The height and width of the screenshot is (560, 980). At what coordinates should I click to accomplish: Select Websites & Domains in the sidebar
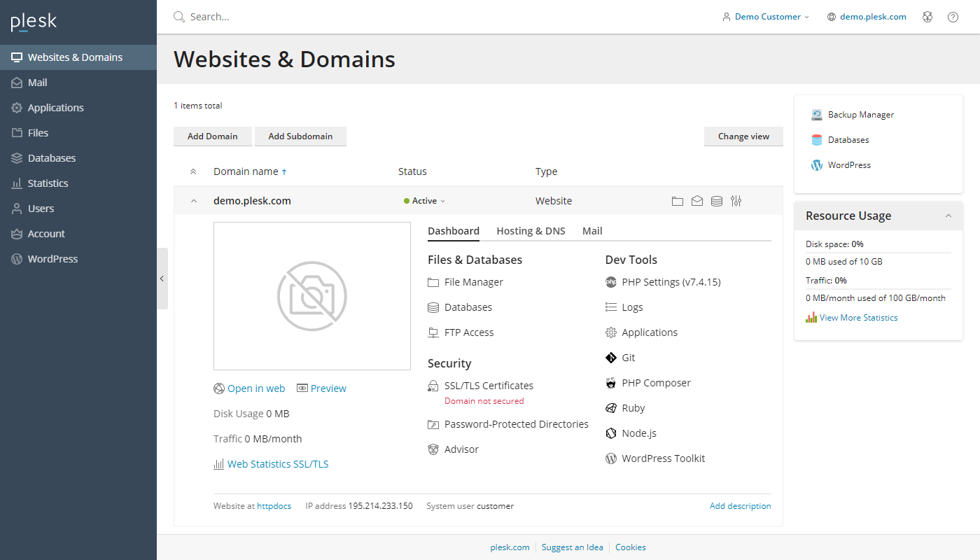click(x=78, y=57)
